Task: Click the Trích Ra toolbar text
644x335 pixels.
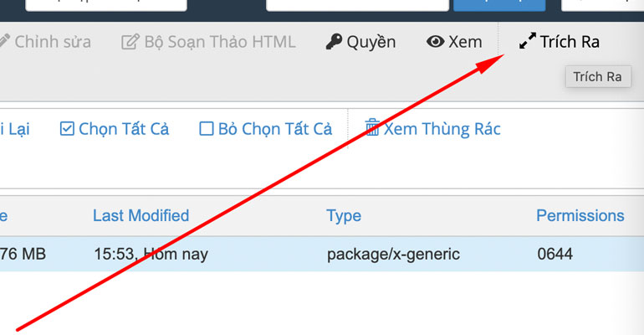Action: coord(570,42)
